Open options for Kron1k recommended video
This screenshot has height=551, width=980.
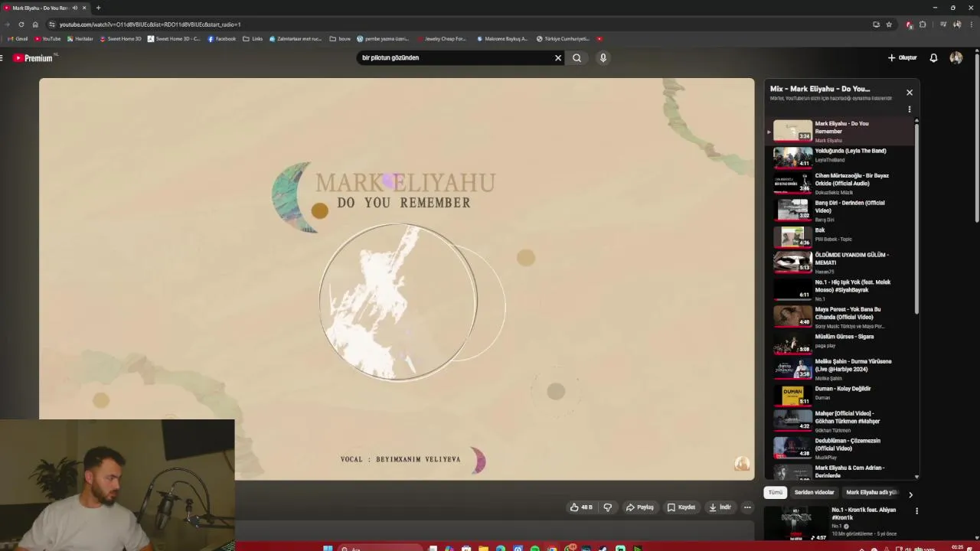click(916, 510)
